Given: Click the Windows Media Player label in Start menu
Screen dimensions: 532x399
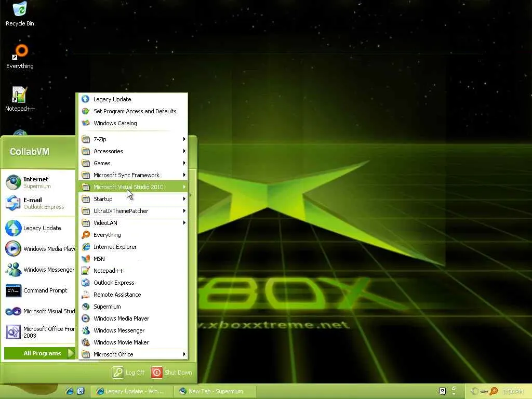Looking at the screenshot, I should 50,249.
